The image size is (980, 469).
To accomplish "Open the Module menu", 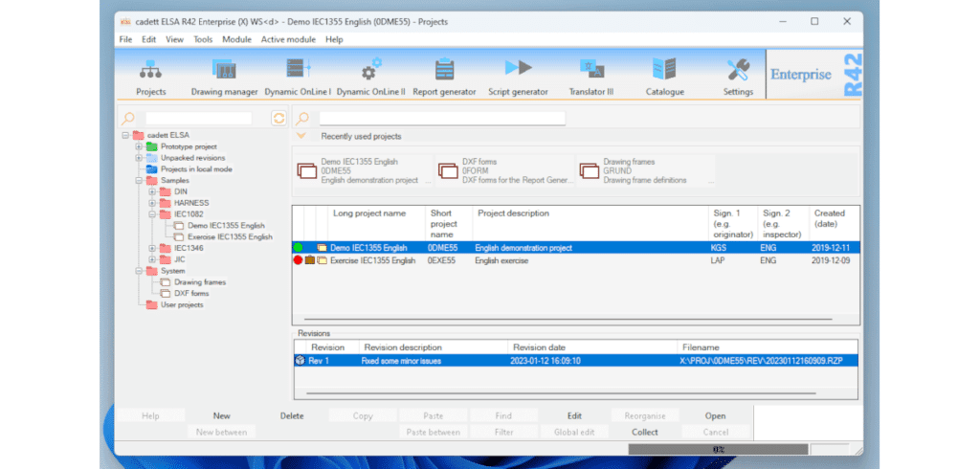I will (x=236, y=39).
